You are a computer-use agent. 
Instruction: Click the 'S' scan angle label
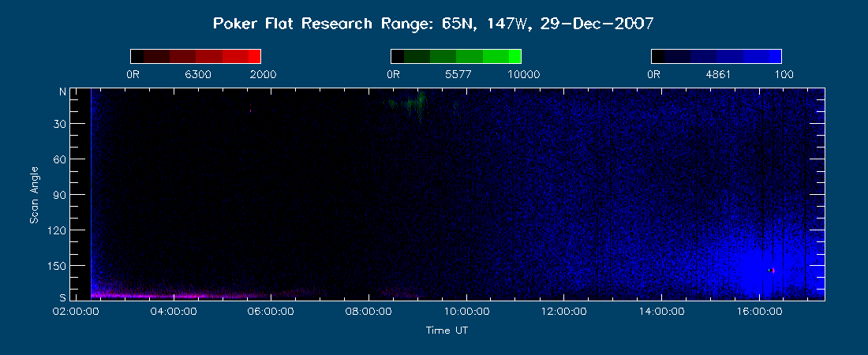[63, 297]
